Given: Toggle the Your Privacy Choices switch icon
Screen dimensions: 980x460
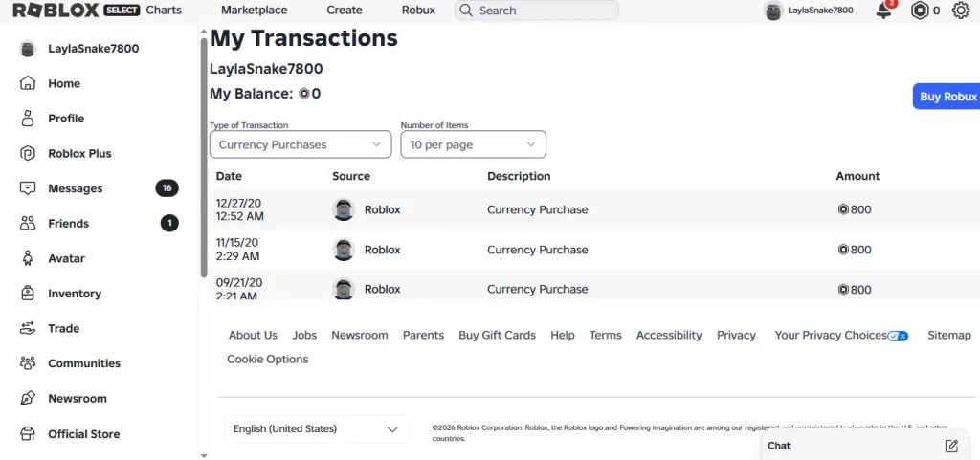Looking at the screenshot, I should (898, 336).
